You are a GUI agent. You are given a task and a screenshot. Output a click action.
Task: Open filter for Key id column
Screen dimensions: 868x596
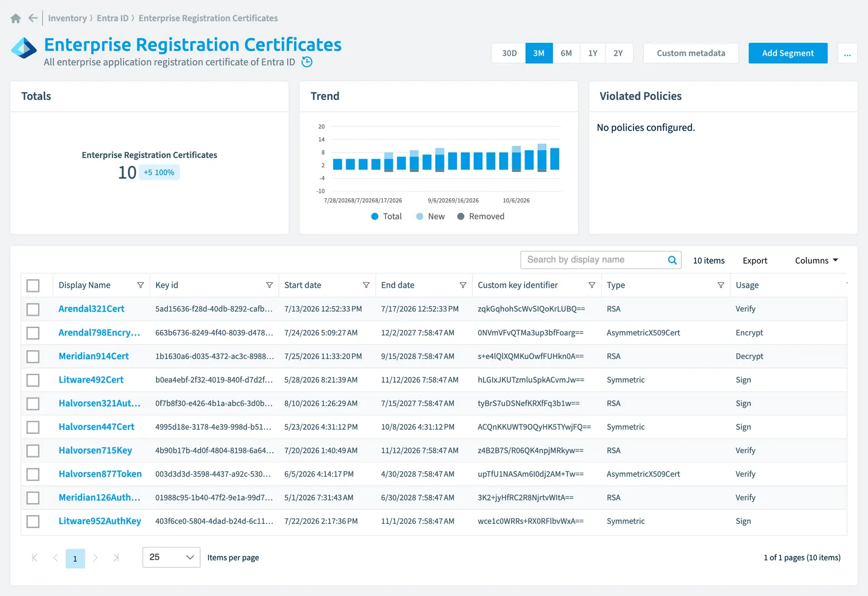269,285
